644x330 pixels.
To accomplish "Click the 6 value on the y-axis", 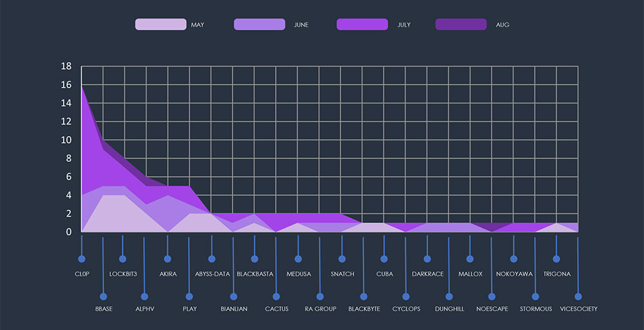I will [69, 177].
